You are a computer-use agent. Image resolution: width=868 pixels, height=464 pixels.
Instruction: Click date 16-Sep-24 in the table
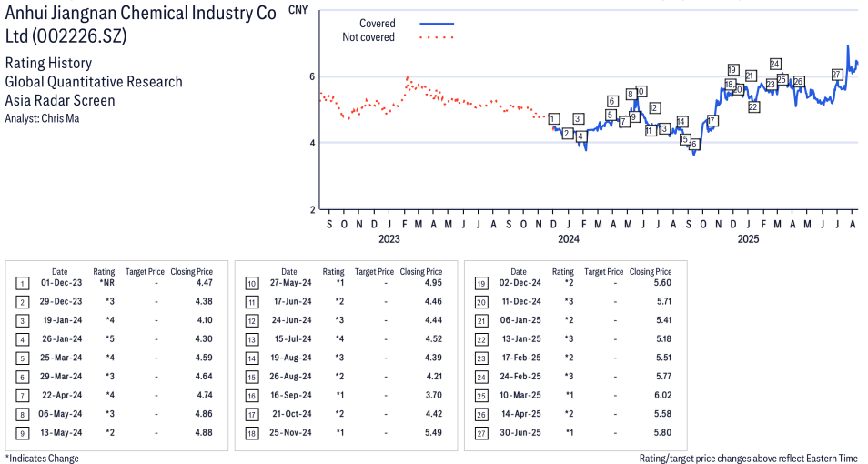pos(291,396)
